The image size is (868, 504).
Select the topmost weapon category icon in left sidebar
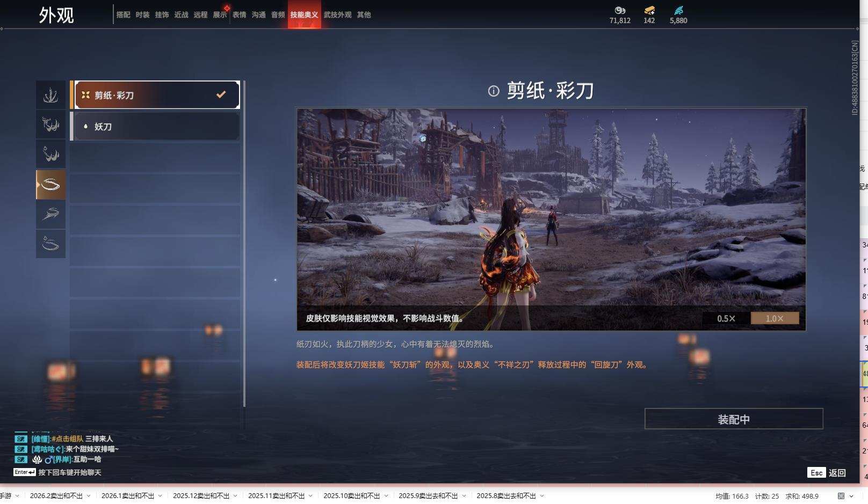coord(50,94)
